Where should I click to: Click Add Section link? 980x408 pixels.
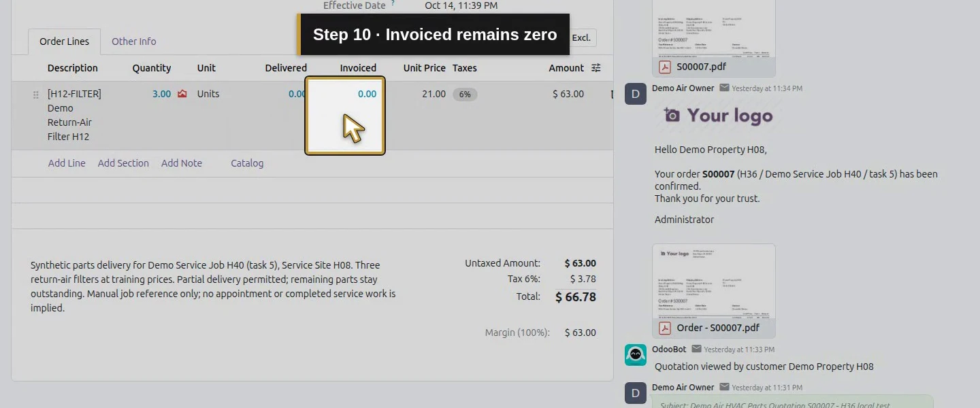coord(123,163)
